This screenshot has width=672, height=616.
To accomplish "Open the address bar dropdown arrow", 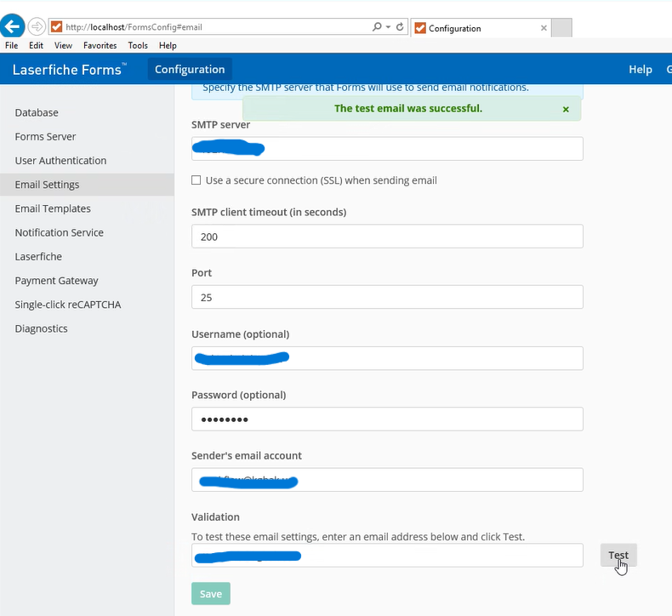I will 388,26.
